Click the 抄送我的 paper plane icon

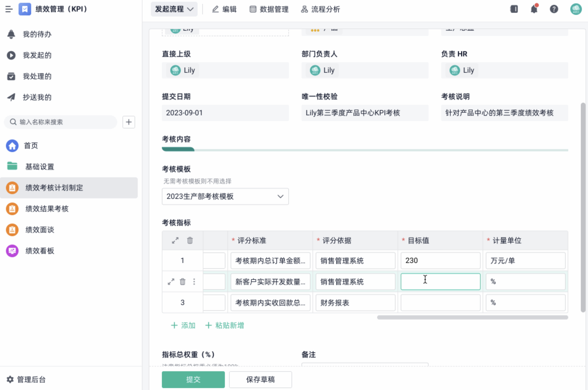pyautogui.click(x=11, y=97)
